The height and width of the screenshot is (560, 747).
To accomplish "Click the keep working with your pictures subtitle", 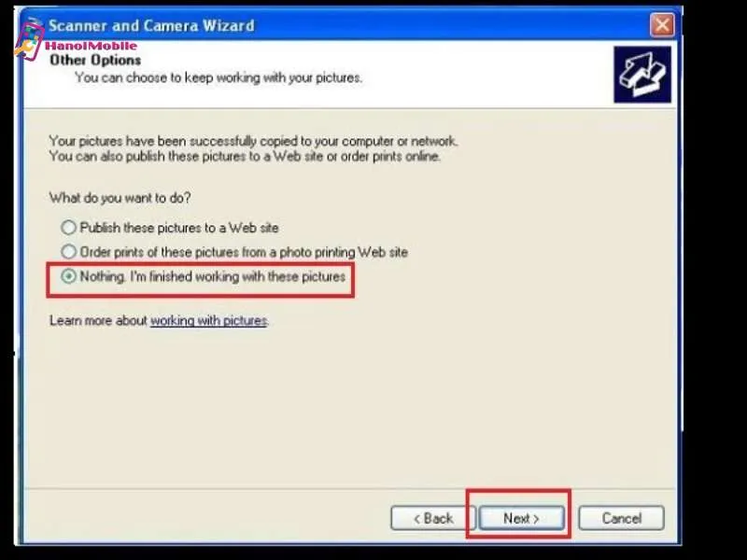I will click(x=218, y=77).
